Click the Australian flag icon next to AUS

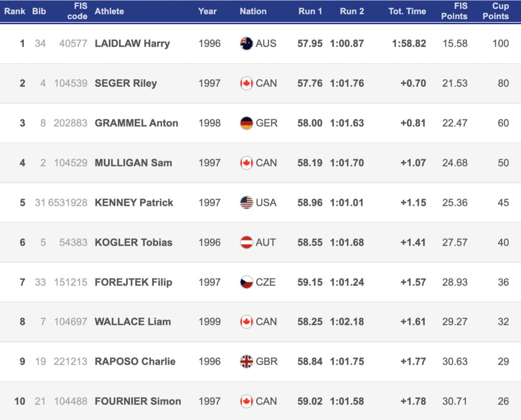246,43
